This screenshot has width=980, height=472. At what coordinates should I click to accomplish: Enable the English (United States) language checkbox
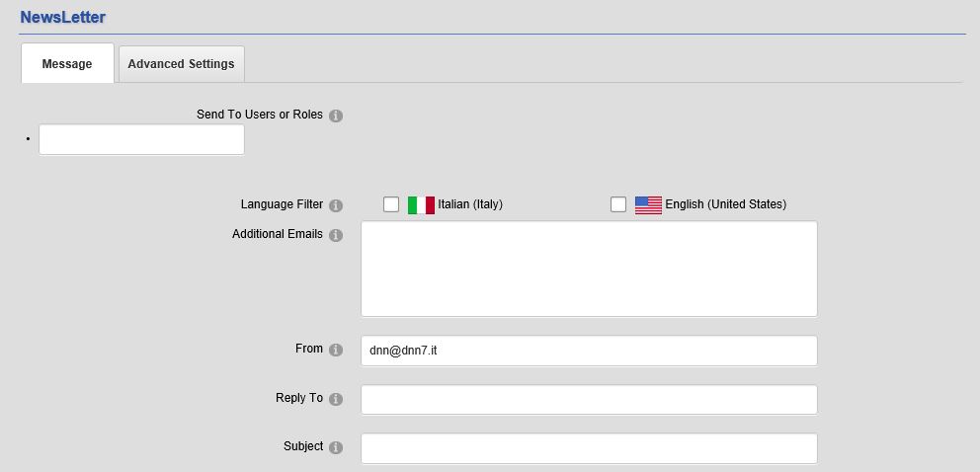tap(618, 204)
